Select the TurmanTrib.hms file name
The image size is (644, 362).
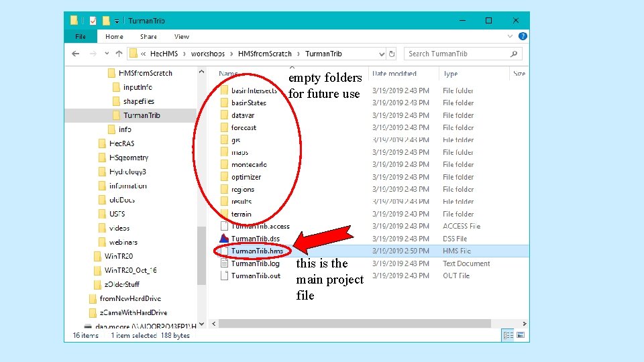click(x=257, y=251)
